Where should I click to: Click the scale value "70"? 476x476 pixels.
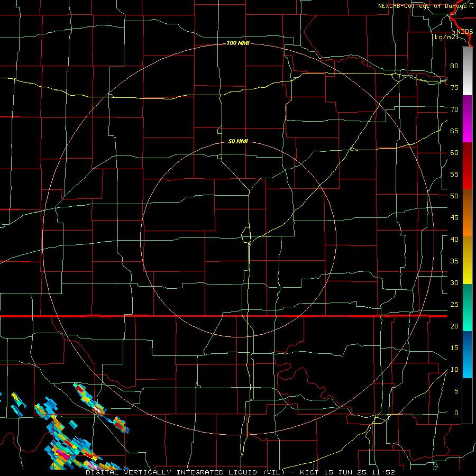coord(454,109)
